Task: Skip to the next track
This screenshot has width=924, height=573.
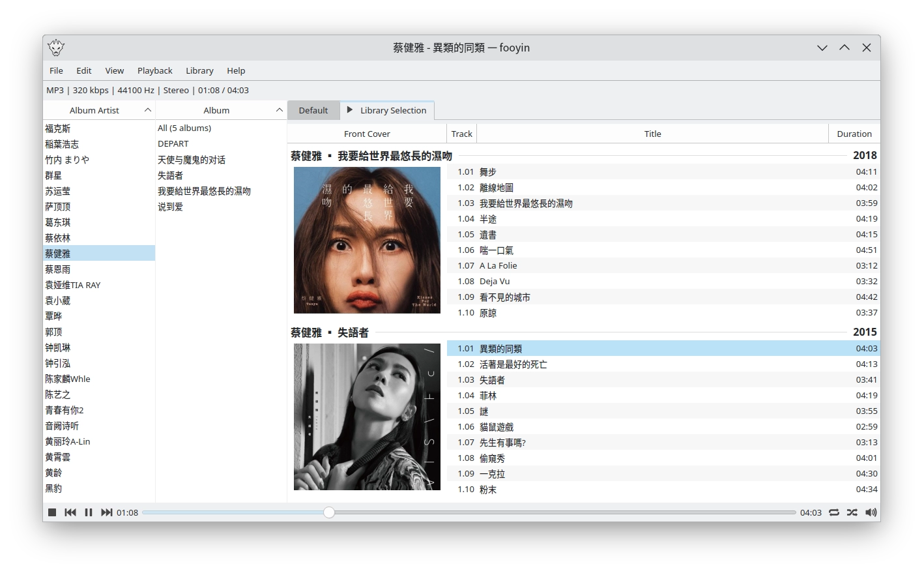Action: tap(107, 512)
